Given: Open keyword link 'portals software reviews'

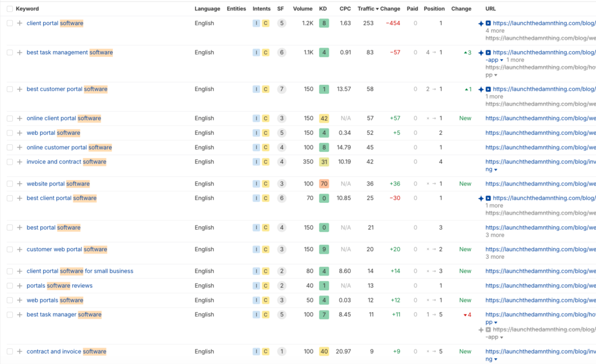Looking at the screenshot, I should click(59, 286).
